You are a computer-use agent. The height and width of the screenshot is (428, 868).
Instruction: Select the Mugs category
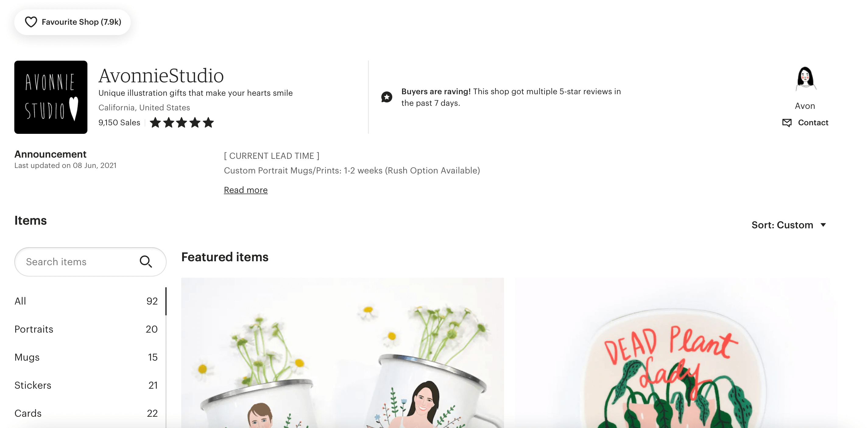(86, 357)
